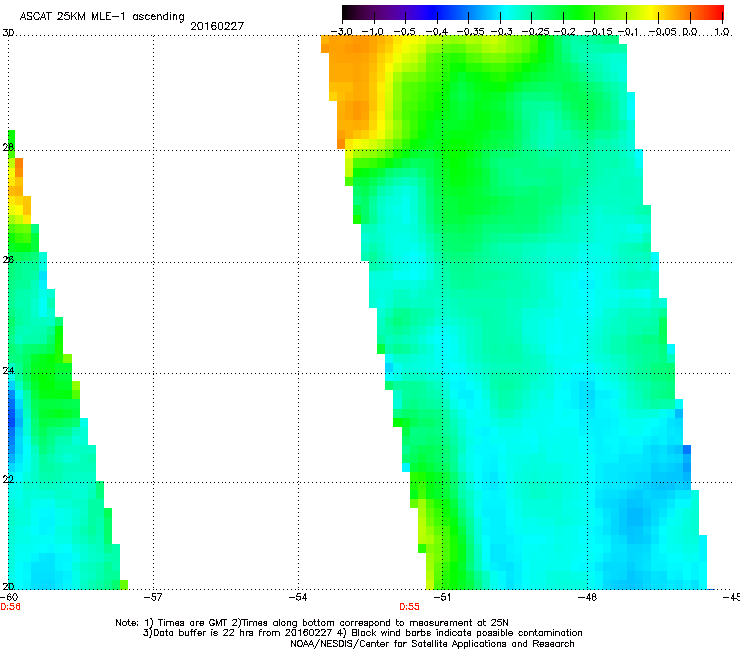The height and width of the screenshot is (650, 740).
Task: Click the '-0.35' color scale label
Action: coord(471,32)
